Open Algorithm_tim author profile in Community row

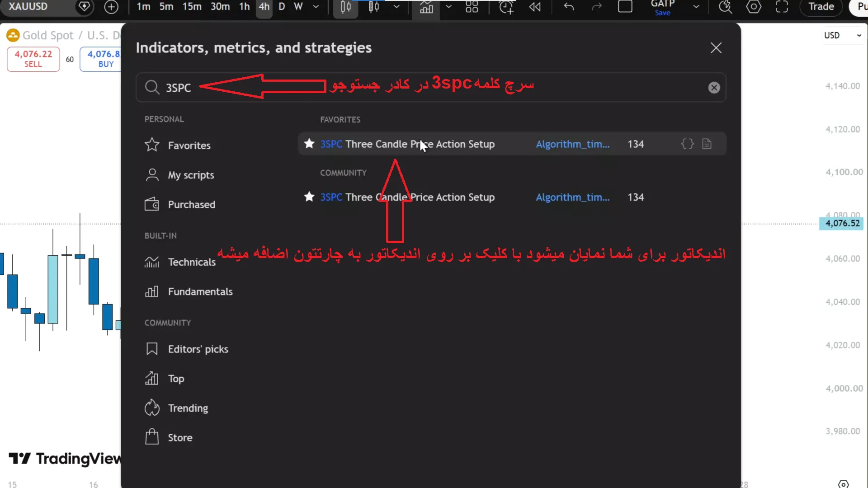[x=573, y=197]
